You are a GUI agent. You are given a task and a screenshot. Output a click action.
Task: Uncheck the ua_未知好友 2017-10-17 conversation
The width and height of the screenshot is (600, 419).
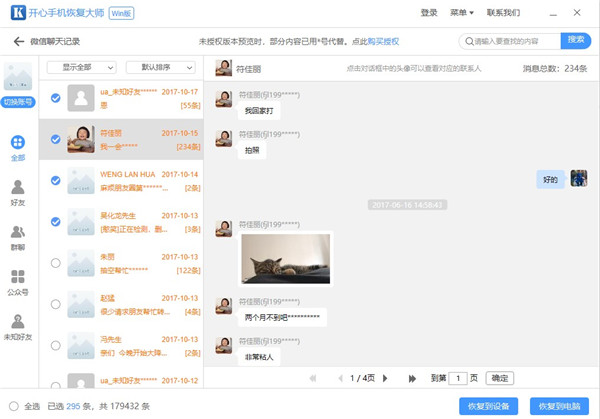55,98
